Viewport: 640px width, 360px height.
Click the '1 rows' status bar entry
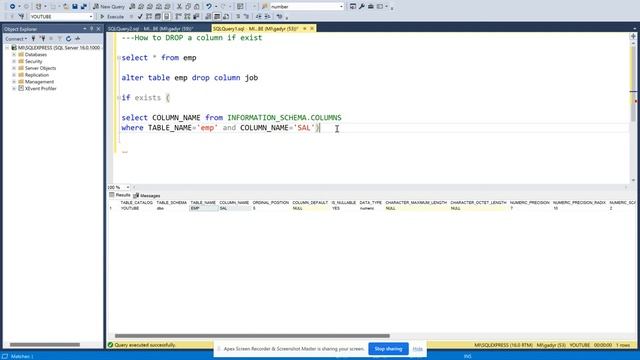point(623,345)
